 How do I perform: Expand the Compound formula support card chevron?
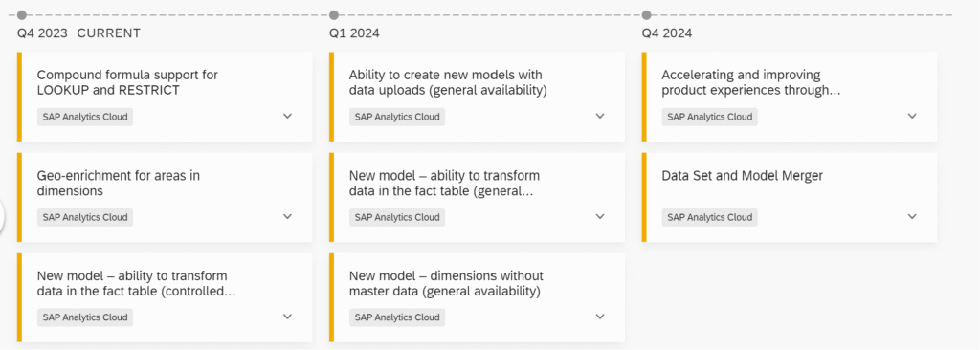click(287, 117)
